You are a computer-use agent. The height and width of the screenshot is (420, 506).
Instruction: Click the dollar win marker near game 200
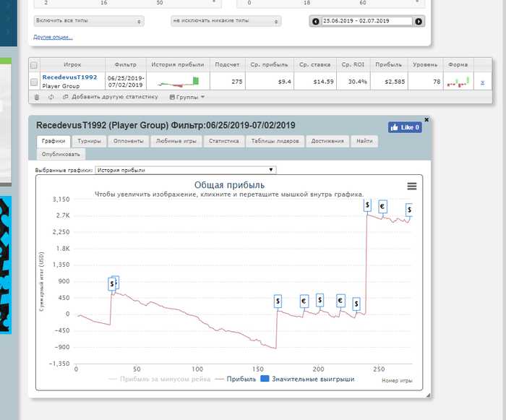tap(320, 300)
